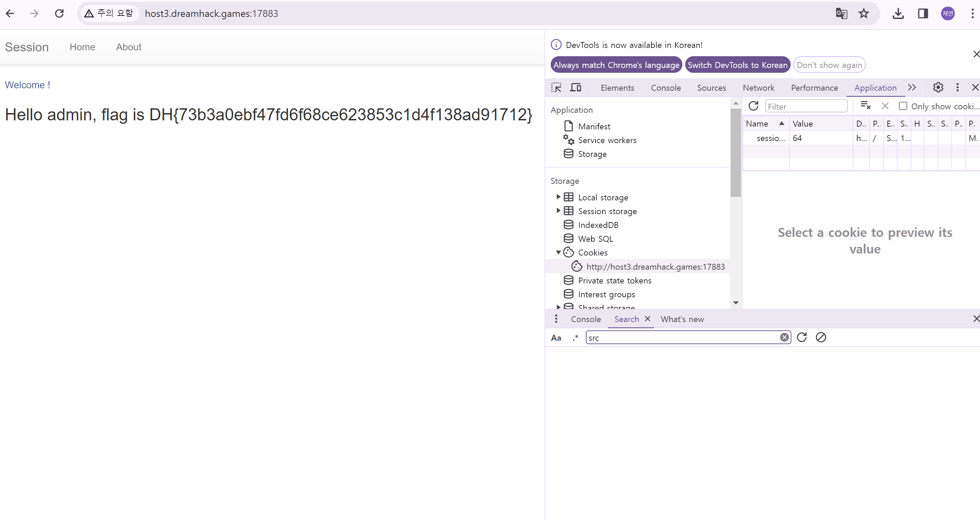980x520 pixels.
Task: Click the inspect element picker icon
Action: [x=556, y=88]
